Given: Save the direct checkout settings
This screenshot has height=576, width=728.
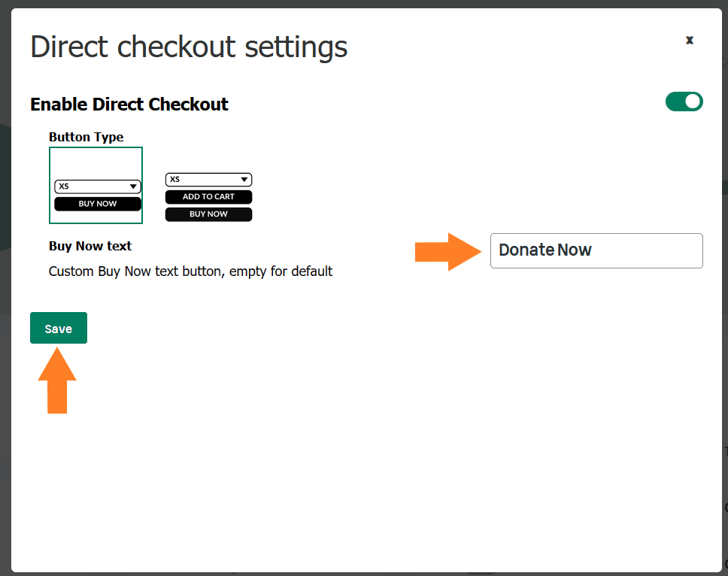Looking at the screenshot, I should click(59, 328).
